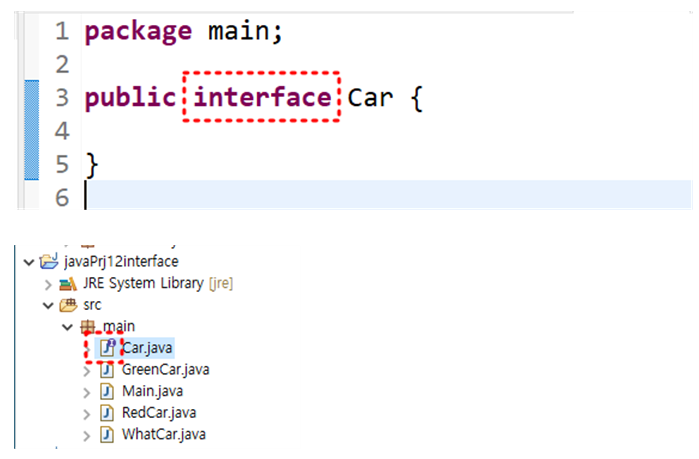This screenshot has width=699, height=459.
Task: Click the blue range indicator in editor margin
Action: click(x=32, y=130)
